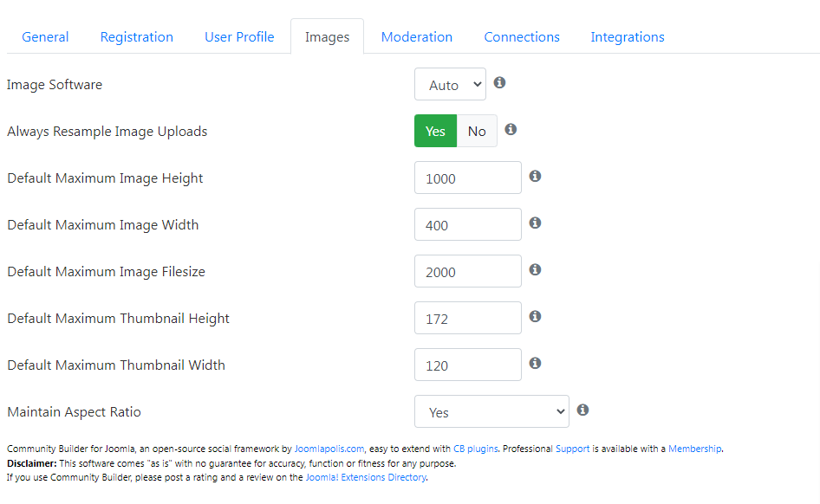Set Always Resample Image Uploads to Yes
Screen dimensions: 820x504
436,131
